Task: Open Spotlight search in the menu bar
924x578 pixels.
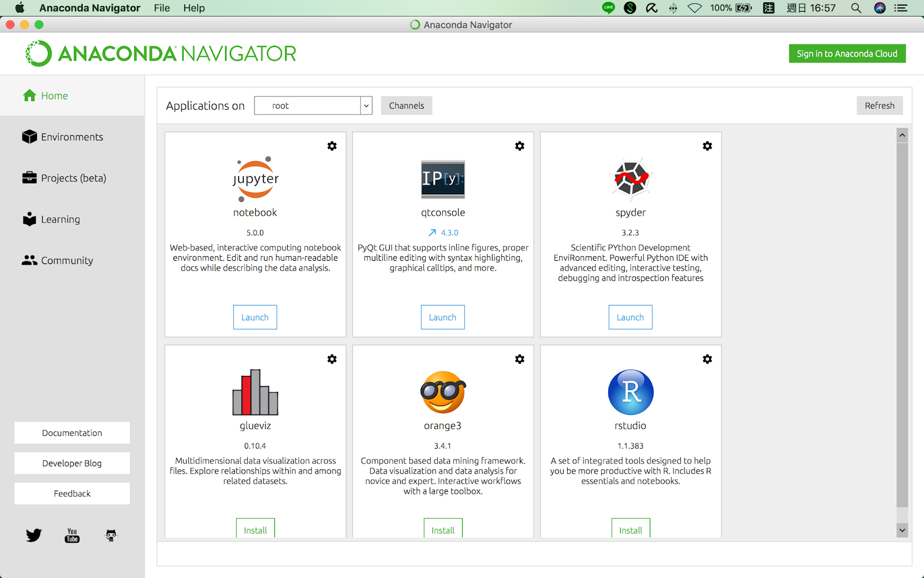Action: [856, 8]
